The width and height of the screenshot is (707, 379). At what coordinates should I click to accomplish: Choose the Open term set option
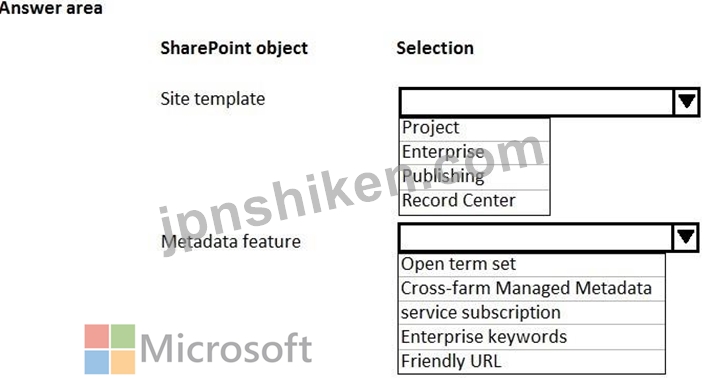(532, 265)
